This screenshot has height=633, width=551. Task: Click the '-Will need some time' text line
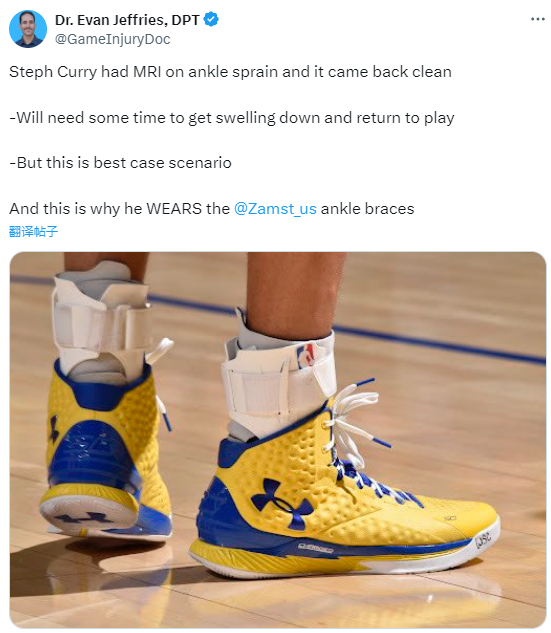pos(232,118)
